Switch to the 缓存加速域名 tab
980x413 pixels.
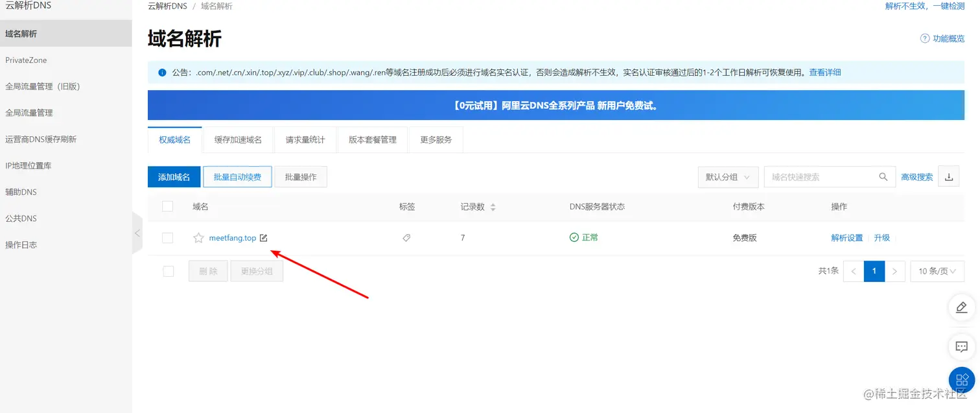click(238, 140)
